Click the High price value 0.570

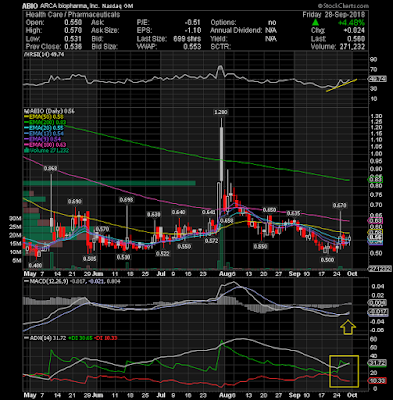(x=74, y=31)
